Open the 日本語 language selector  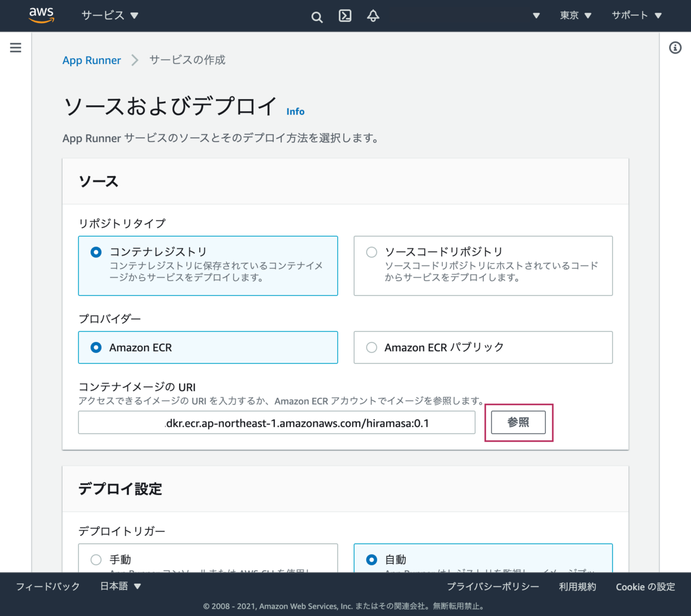point(120,586)
